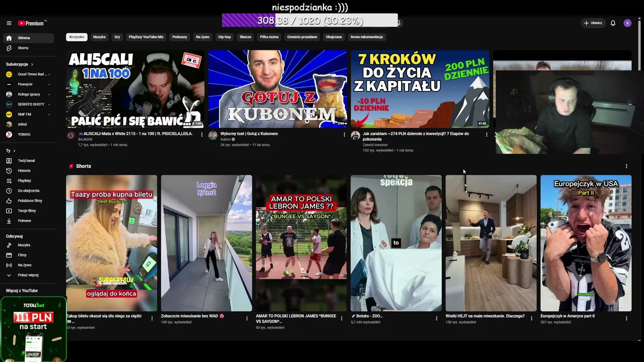
Task: Open Twoje filmy in sidebar
Action: [x=28, y=211]
